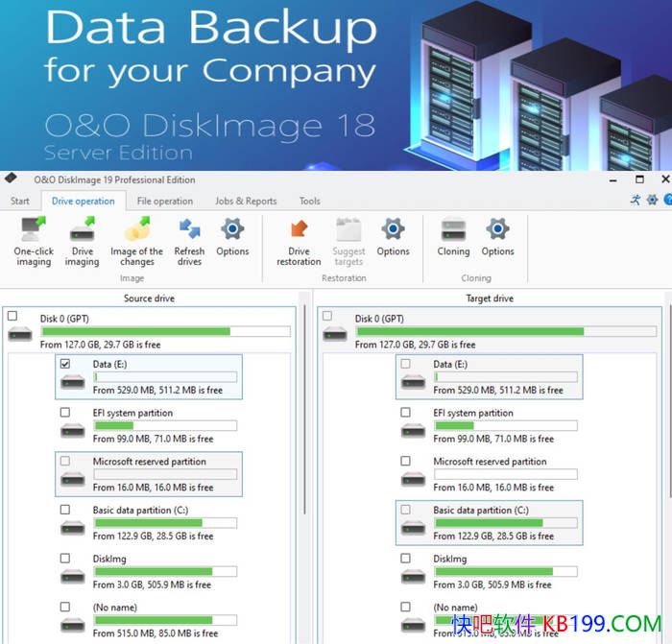This screenshot has width=672, height=644.
Task: Tick source Disk 0 (GPT) checkbox
Action: pyautogui.click(x=12, y=316)
